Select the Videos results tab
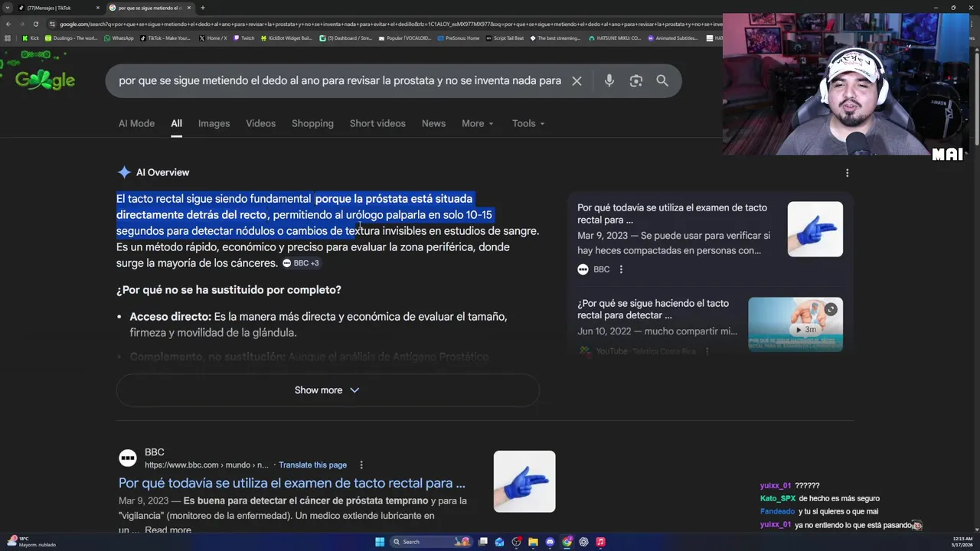The image size is (980, 551). [260, 123]
